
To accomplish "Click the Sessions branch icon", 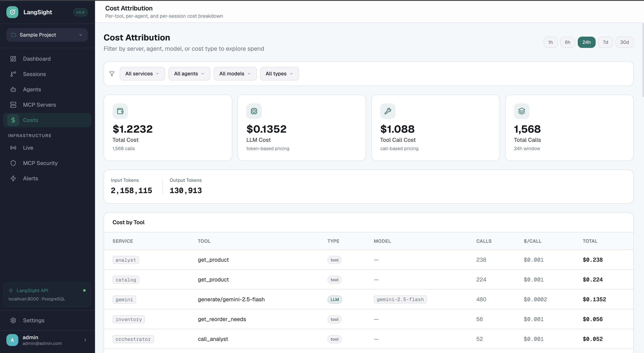I will point(13,74).
